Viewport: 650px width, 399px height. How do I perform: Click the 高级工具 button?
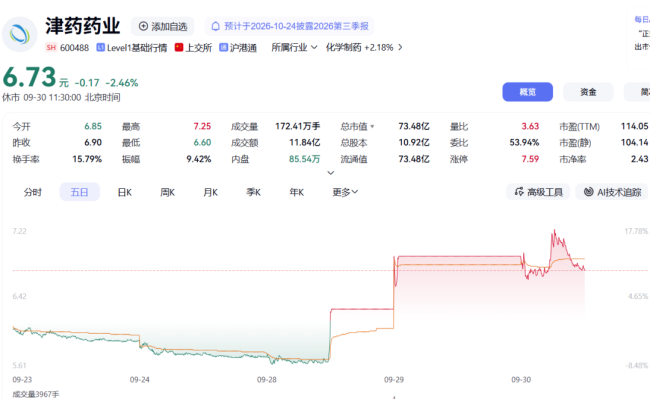point(538,192)
